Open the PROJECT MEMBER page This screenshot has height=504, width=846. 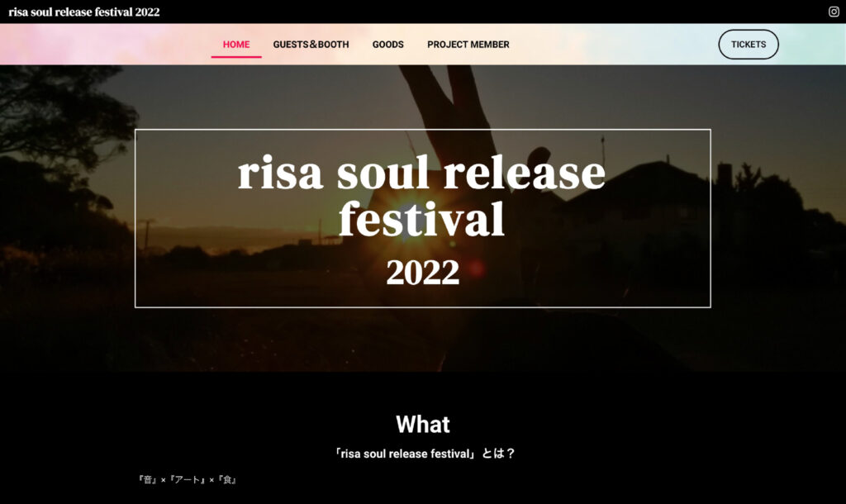(x=468, y=45)
